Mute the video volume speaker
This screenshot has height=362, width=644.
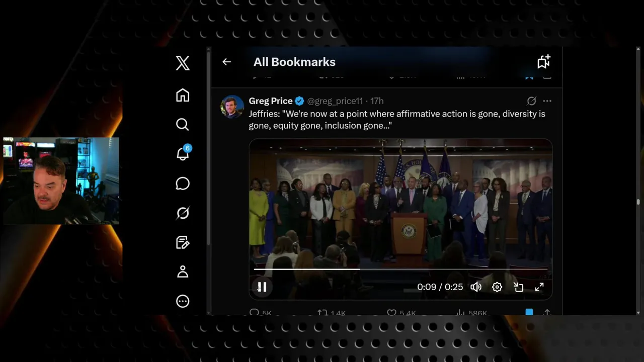coord(475,287)
